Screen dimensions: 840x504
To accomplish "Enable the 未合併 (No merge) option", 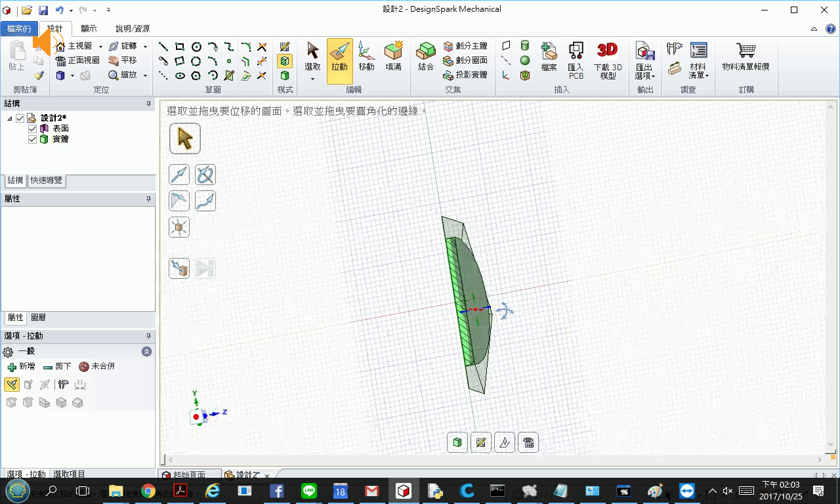I will [x=97, y=366].
